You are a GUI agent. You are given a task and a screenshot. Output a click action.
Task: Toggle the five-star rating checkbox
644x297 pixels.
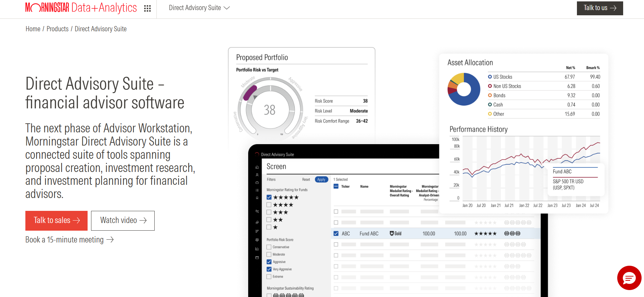pos(269,197)
